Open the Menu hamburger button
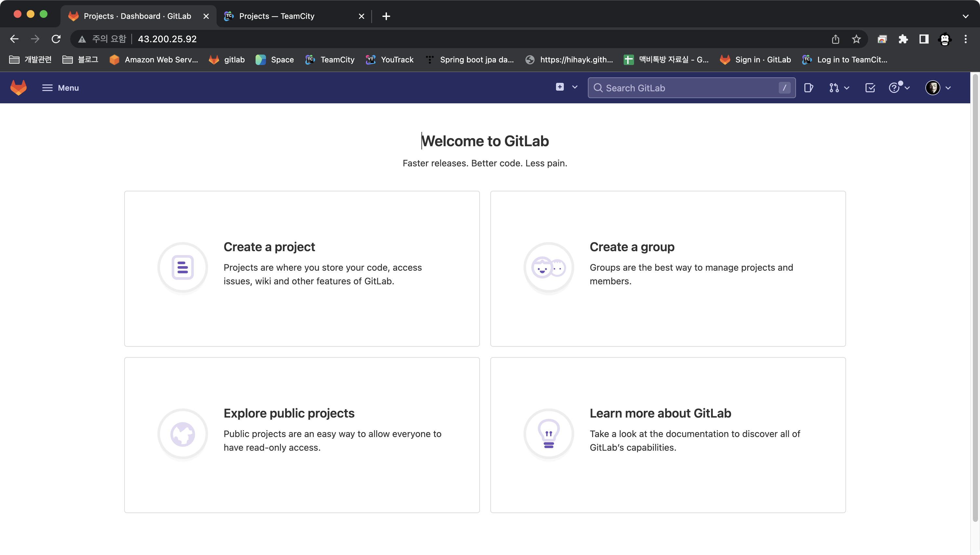Image resolution: width=980 pixels, height=555 pixels. tap(60, 88)
